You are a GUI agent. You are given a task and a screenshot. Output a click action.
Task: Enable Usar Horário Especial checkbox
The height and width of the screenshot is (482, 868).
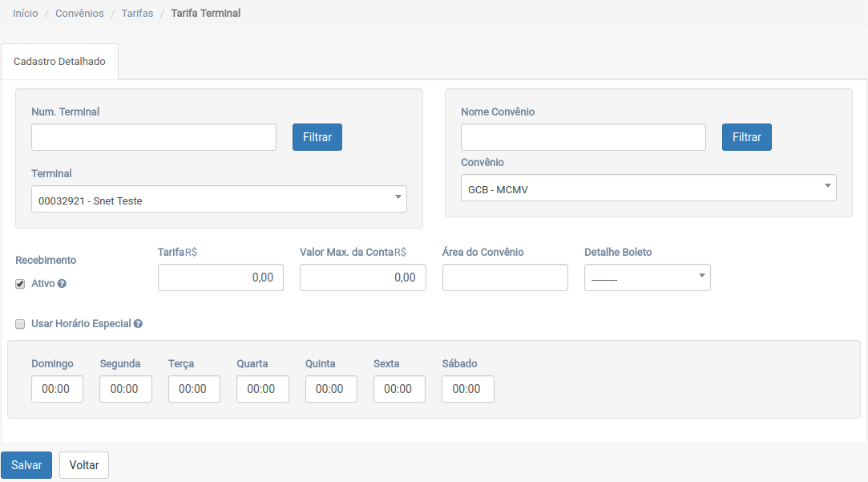(20, 324)
